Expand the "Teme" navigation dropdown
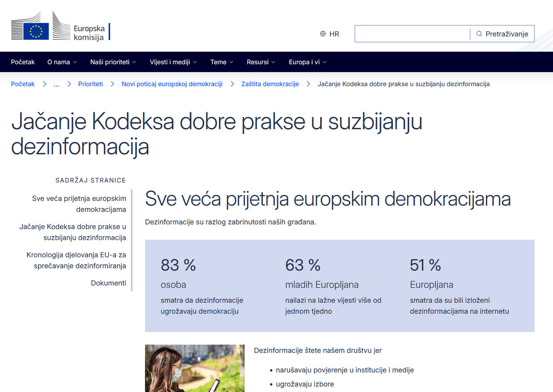Image resolution: width=553 pixels, height=392 pixels. tap(221, 62)
